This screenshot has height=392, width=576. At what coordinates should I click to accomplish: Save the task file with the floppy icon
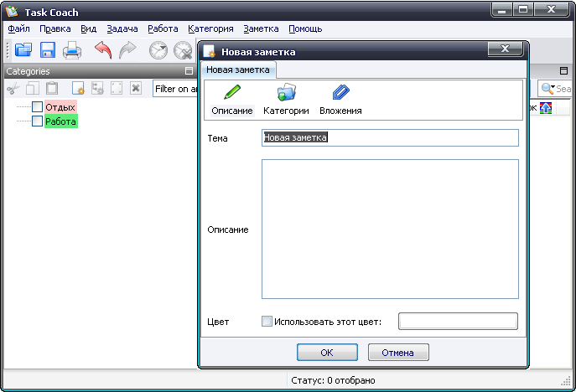(x=48, y=50)
